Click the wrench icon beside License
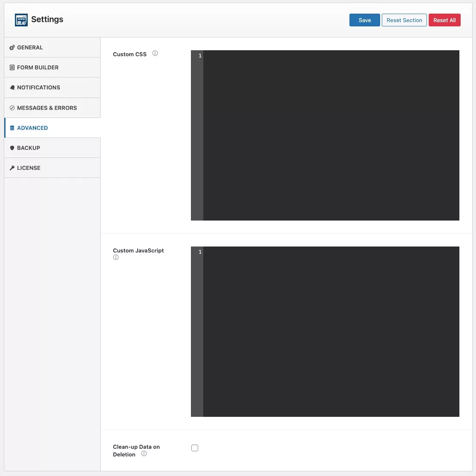 (12, 168)
